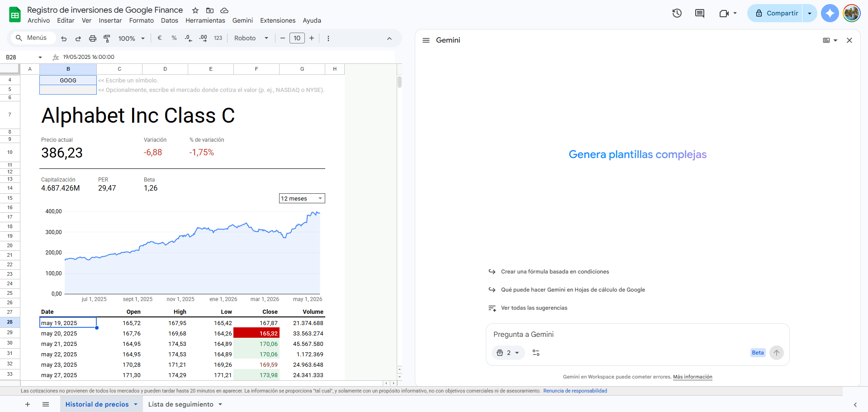Collapse the toolbar with chevron up

(x=389, y=38)
